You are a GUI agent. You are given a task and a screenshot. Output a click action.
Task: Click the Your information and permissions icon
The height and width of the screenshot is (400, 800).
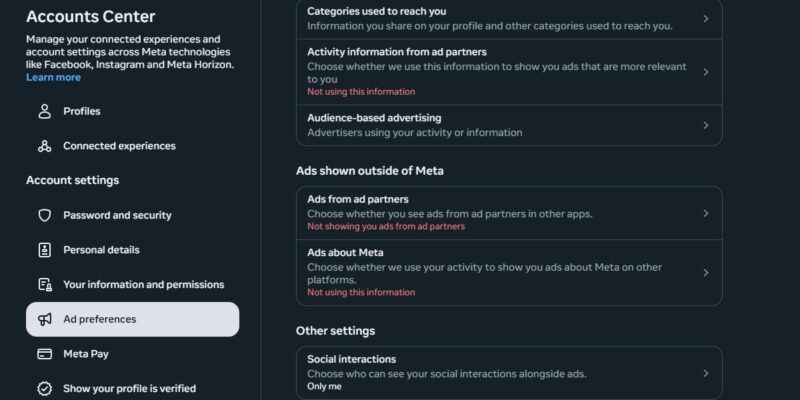point(44,285)
